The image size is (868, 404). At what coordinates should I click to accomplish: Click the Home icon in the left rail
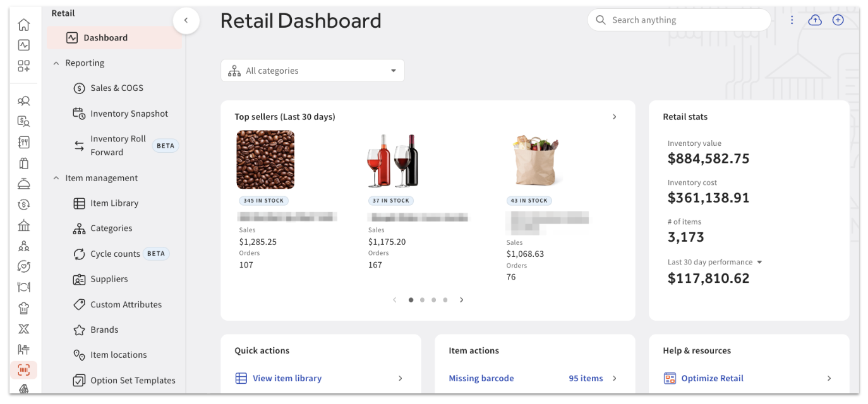pyautogui.click(x=24, y=24)
